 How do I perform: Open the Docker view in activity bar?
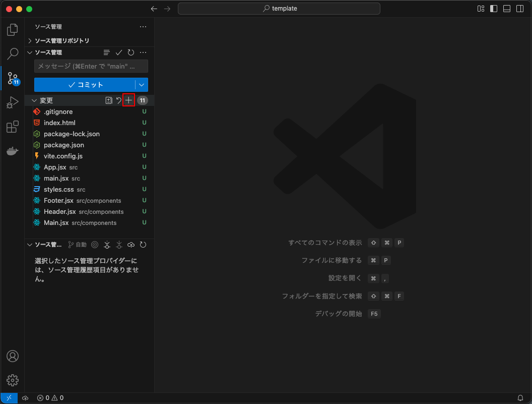click(12, 151)
